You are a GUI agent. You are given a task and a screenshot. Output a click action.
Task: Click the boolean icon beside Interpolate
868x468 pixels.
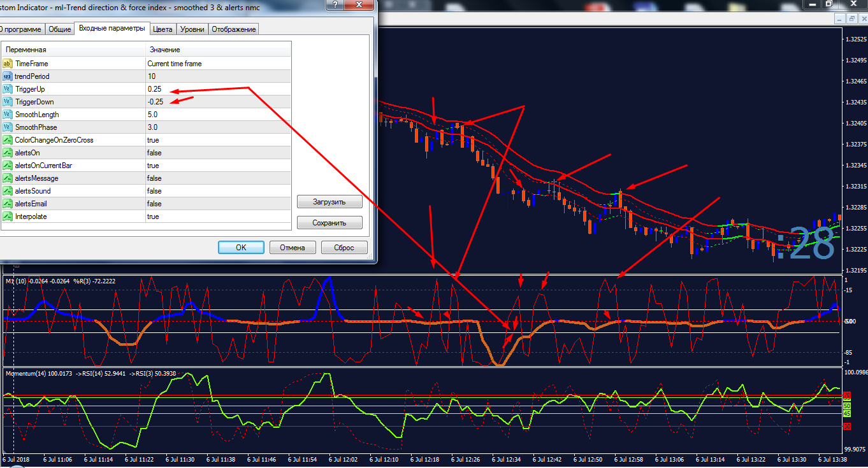tap(8, 216)
